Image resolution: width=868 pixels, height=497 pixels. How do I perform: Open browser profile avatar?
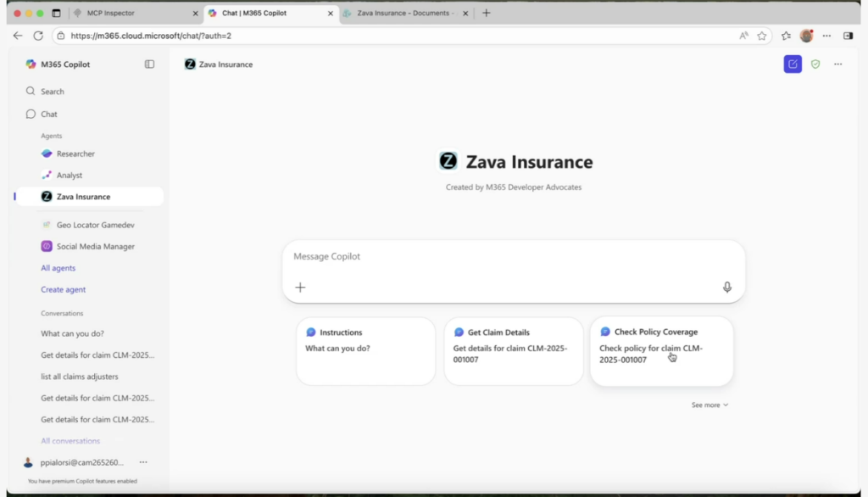807,36
